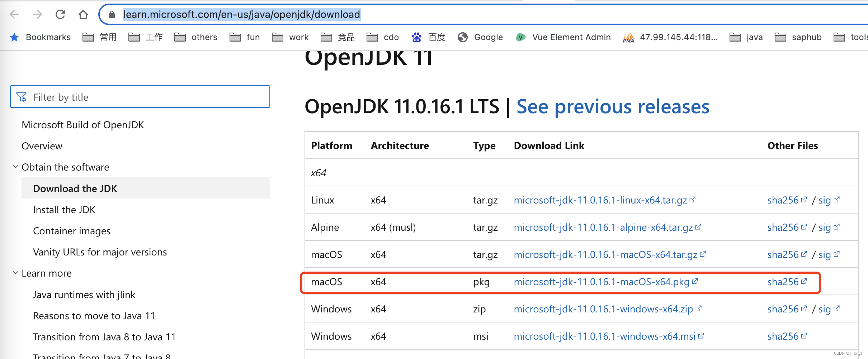Click the Alpine platform cell
This screenshot has width=868, height=359.
tap(325, 227)
